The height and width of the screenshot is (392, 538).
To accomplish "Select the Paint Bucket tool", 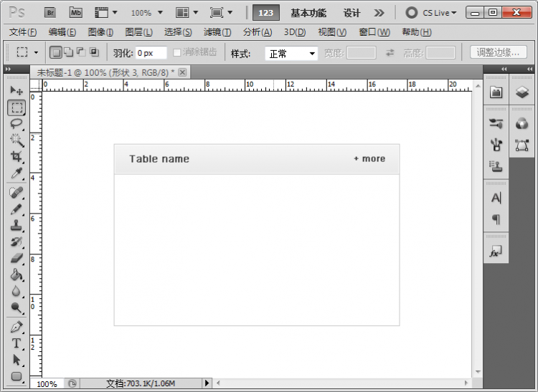I will (x=16, y=274).
